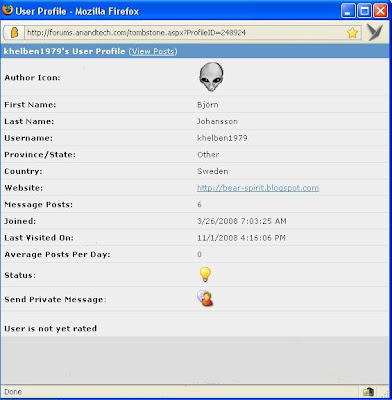Click the 'Author Icon:' label
This screenshot has height=400, width=392.
(32, 78)
